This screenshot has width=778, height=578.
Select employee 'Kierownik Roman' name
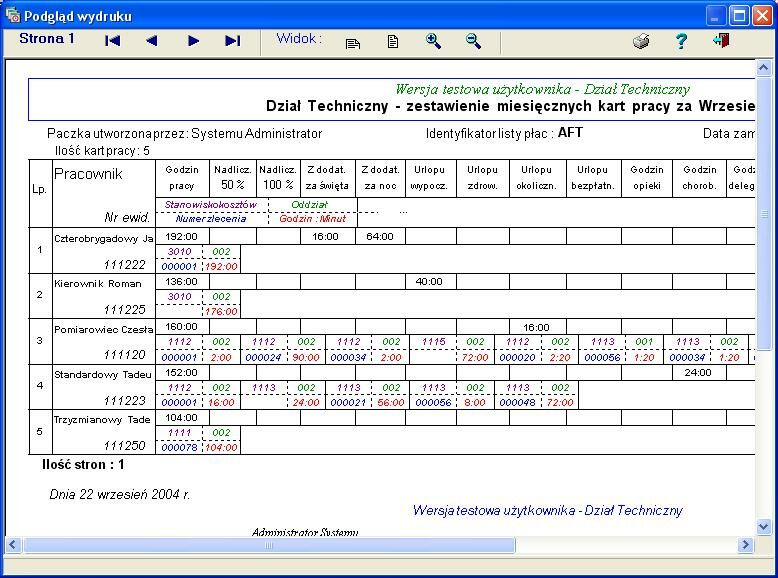pyautogui.click(x=98, y=284)
